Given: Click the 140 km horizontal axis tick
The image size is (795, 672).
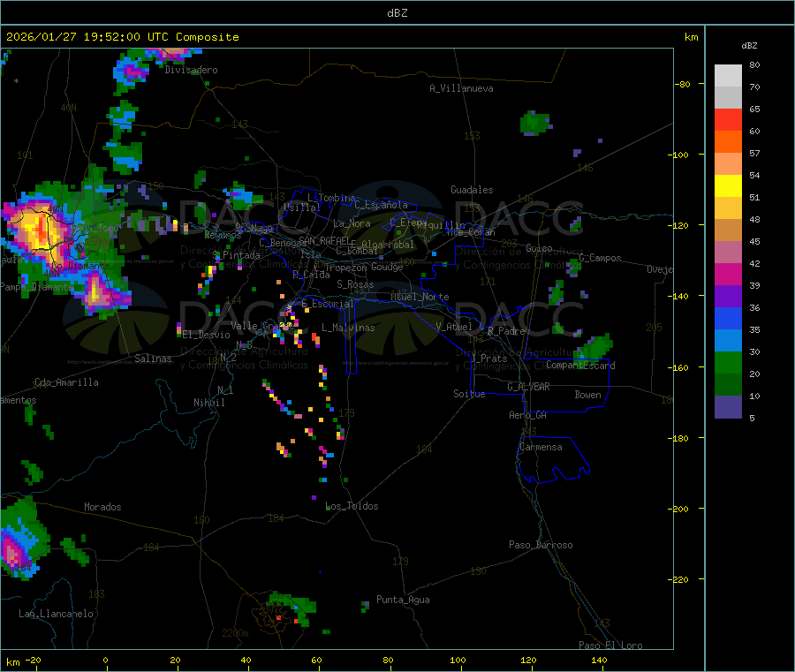Looking at the screenshot, I should (x=599, y=660).
